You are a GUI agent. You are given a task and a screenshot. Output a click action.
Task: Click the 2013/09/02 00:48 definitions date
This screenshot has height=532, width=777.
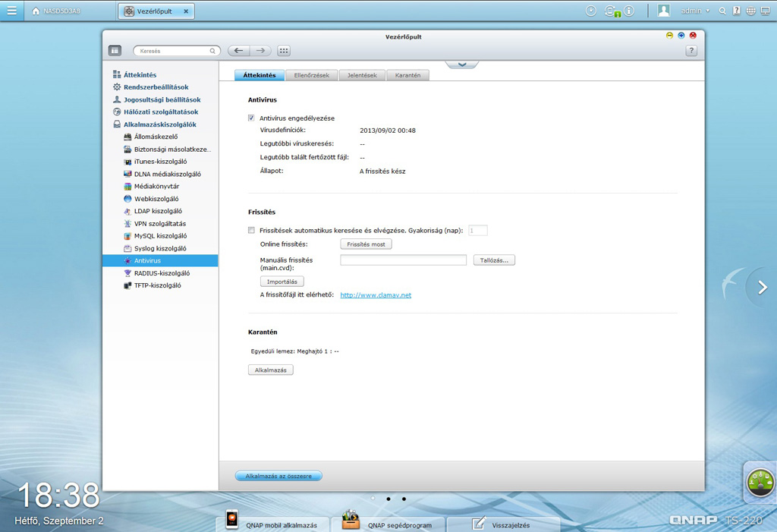click(388, 131)
